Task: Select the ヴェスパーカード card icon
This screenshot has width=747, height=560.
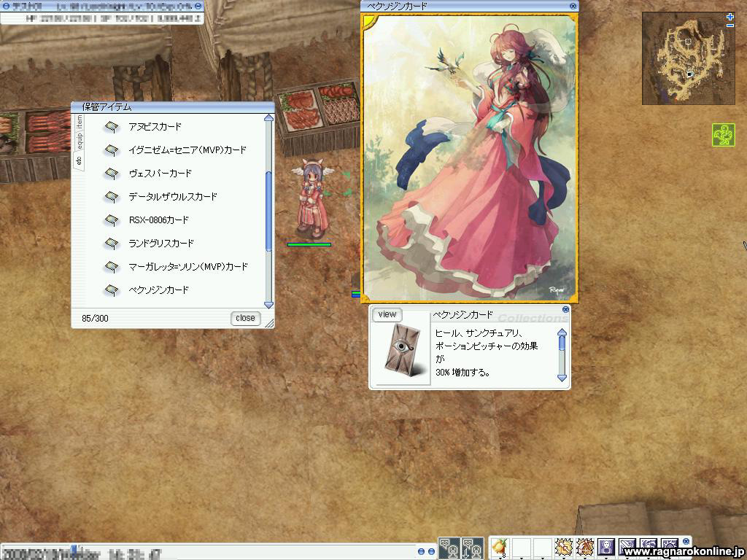Action: (x=112, y=174)
